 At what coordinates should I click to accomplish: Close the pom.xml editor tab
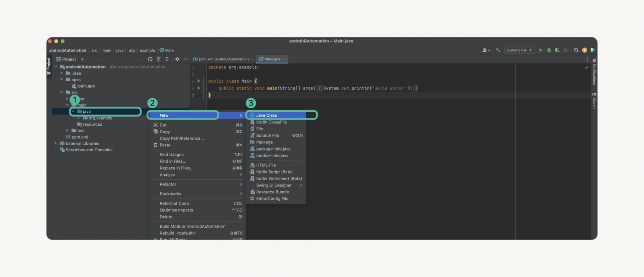(253, 59)
